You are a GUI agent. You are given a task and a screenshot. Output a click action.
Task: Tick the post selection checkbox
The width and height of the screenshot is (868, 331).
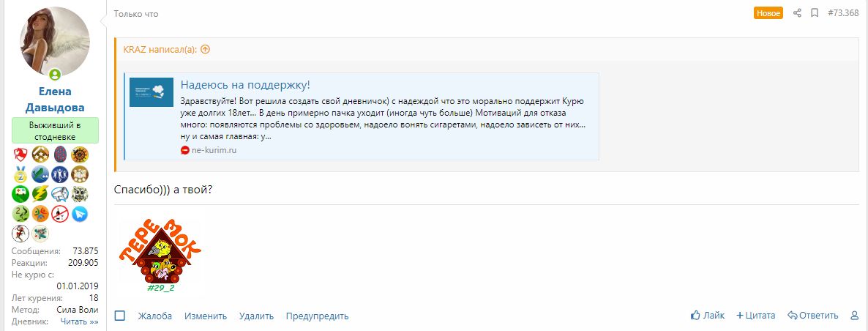click(x=120, y=316)
